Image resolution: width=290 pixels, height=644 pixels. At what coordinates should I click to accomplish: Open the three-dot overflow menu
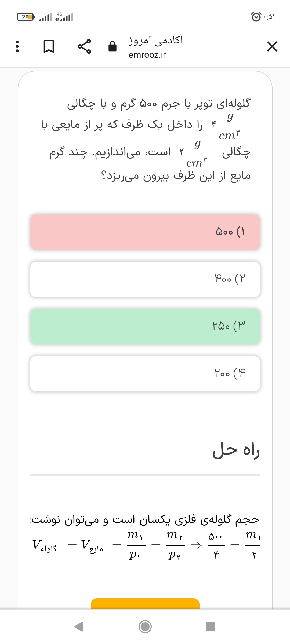(17, 46)
